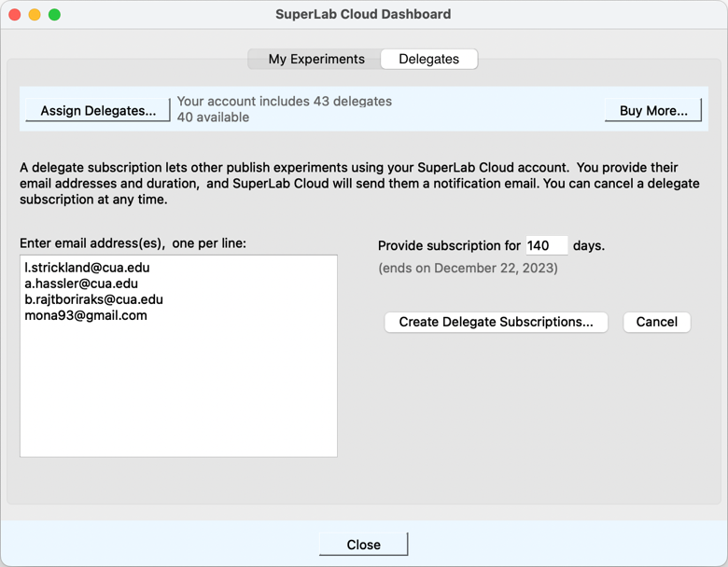Select the Delegates tab
This screenshot has width=728, height=567.
click(428, 59)
